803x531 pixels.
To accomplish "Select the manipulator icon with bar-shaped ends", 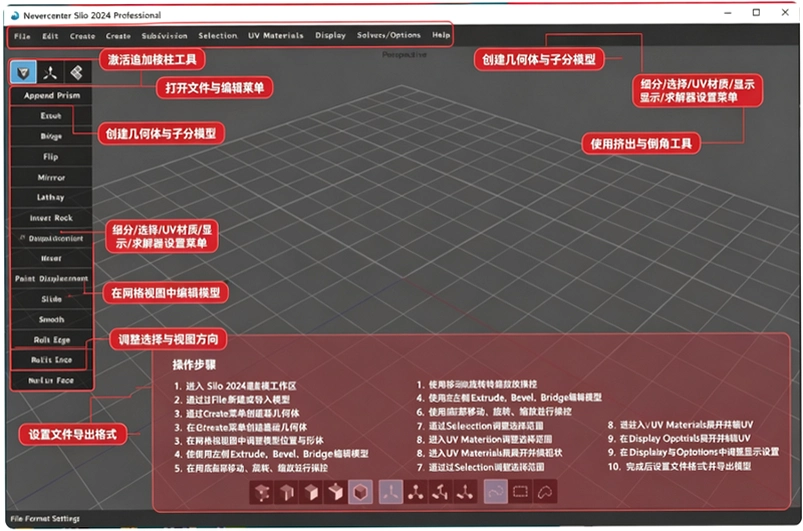I will (x=440, y=492).
